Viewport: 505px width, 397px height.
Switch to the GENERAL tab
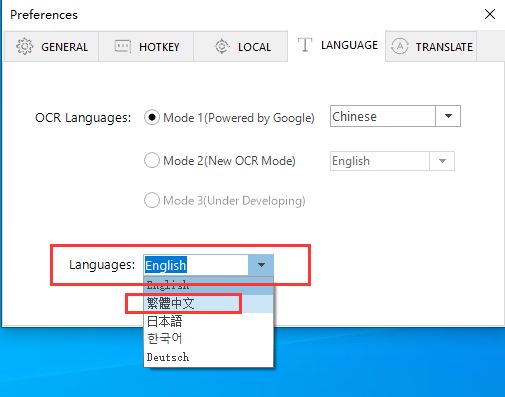coord(51,47)
